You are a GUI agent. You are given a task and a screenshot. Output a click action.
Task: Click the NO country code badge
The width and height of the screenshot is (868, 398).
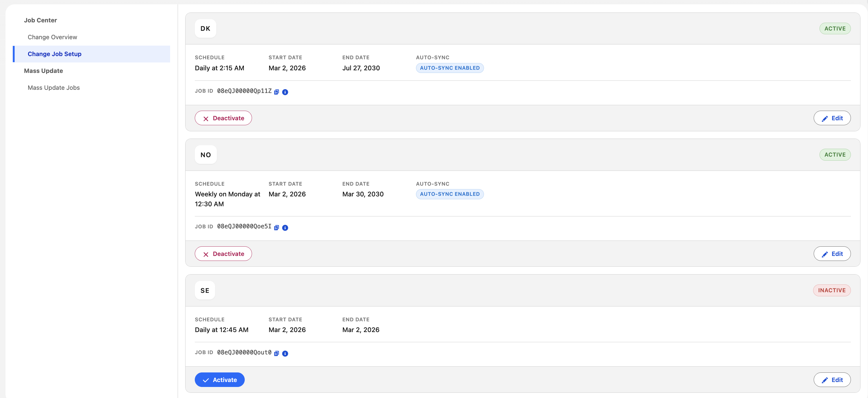(206, 155)
